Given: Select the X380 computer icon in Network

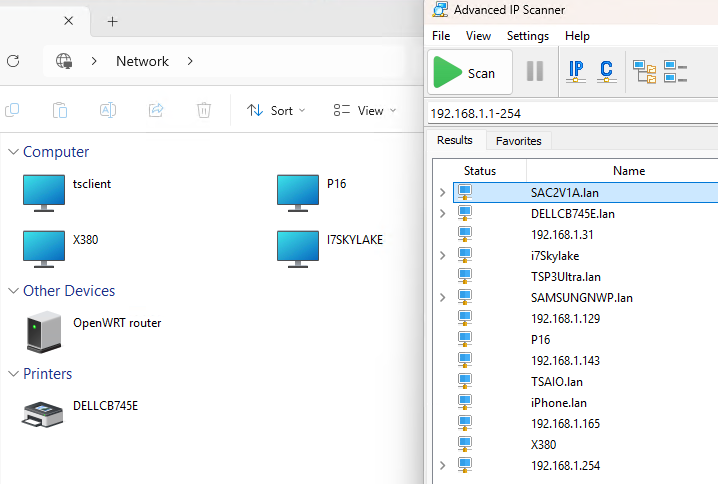Looking at the screenshot, I should [x=44, y=249].
